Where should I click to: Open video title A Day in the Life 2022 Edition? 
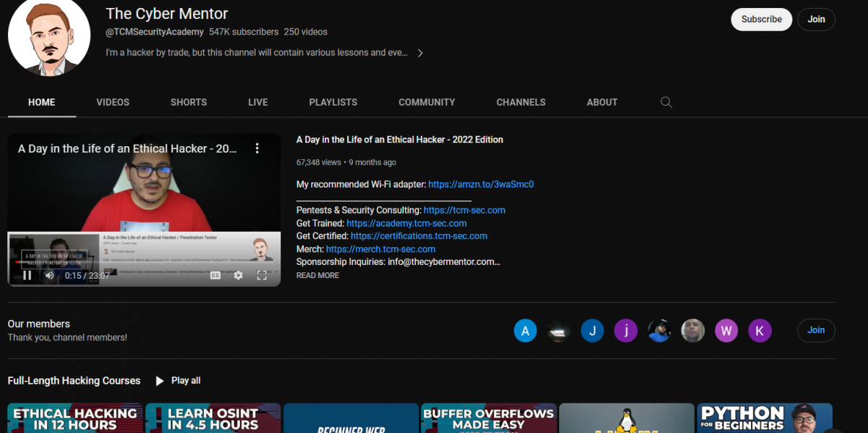pyautogui.click(x=400, y=140)
